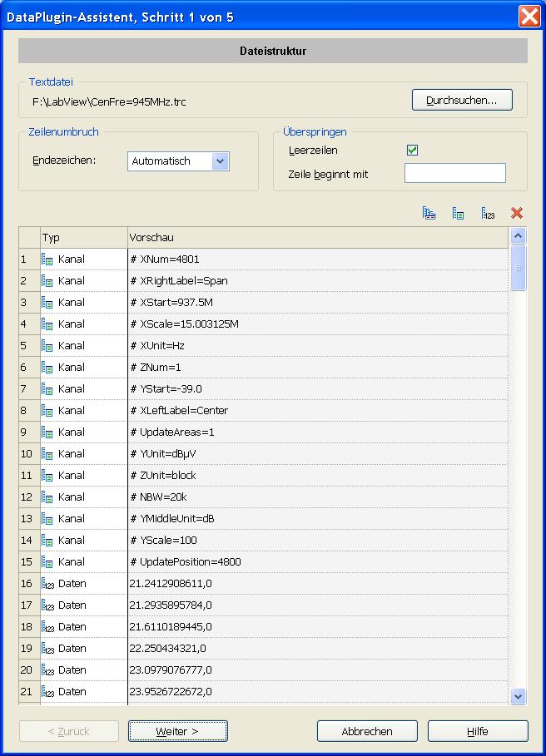The image size is (546, 756).
Task: Select the preview text '# YScale=100'
Action: click(x=163, y=541)
